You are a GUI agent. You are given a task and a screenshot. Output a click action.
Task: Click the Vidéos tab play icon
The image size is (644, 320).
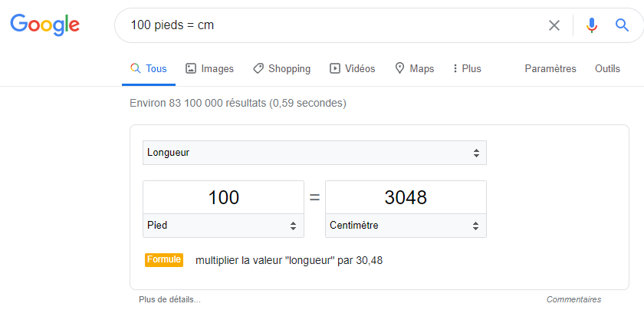[x=335, y=68]
